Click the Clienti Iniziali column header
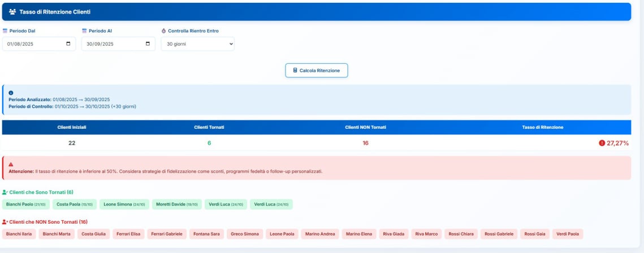 (x=72, y=127)
